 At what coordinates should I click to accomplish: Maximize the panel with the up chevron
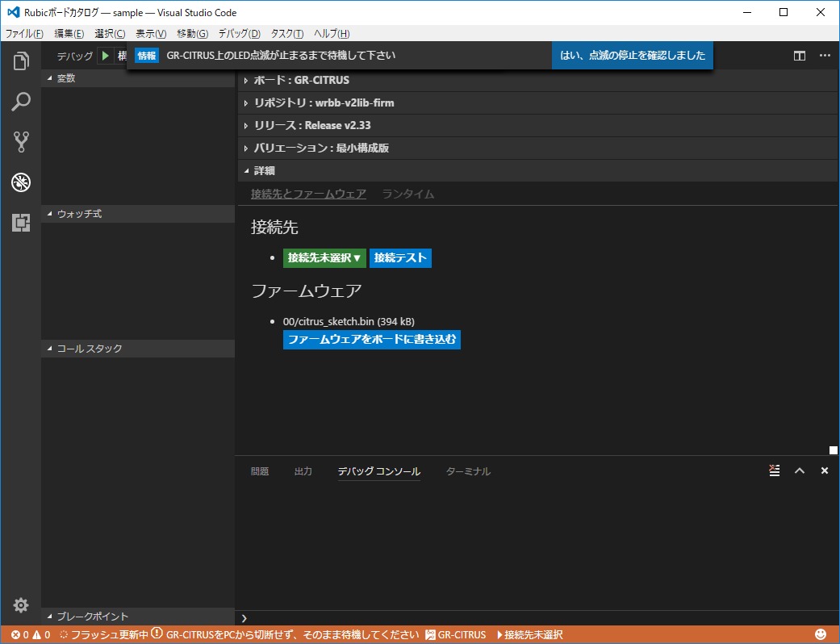click(800, 470)
